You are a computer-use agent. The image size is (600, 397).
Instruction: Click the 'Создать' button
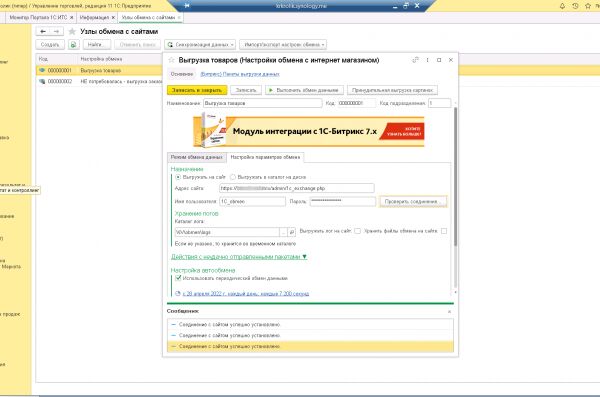coord(50,45)
